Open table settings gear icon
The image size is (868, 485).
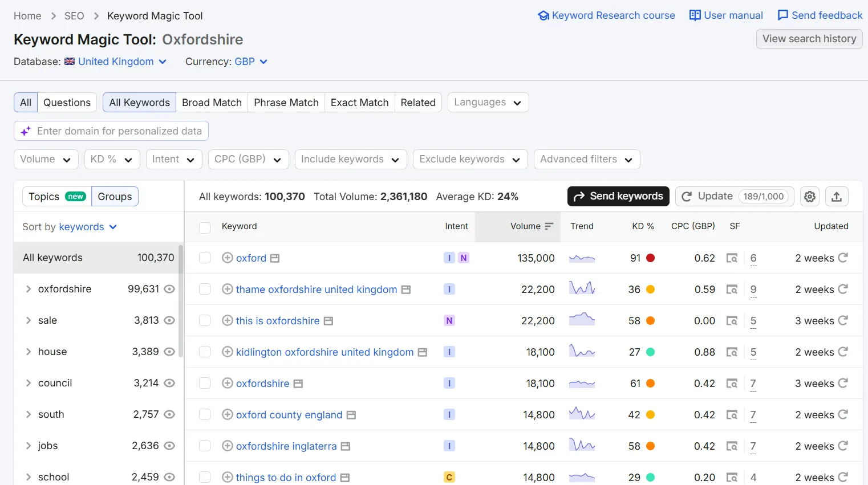point(809,197)
